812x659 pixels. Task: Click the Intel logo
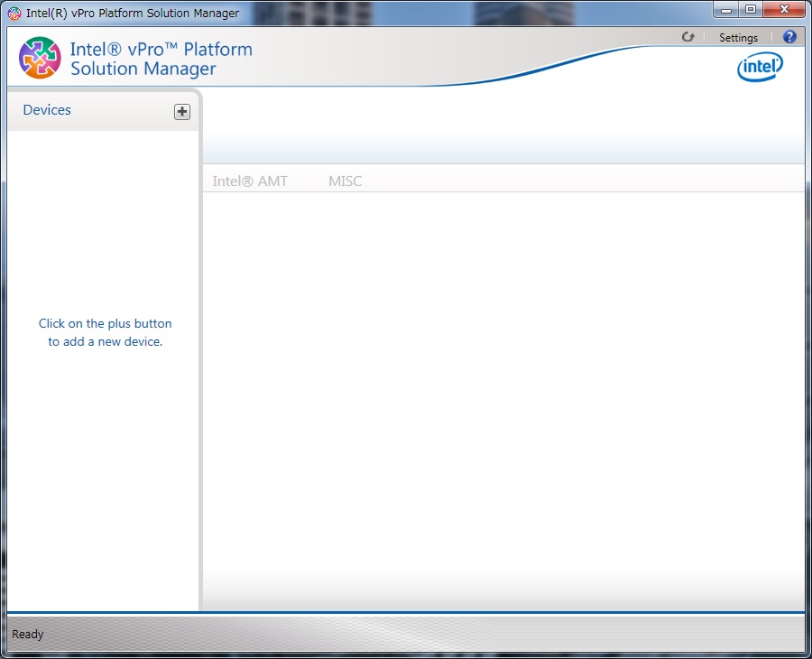[760, 67]
